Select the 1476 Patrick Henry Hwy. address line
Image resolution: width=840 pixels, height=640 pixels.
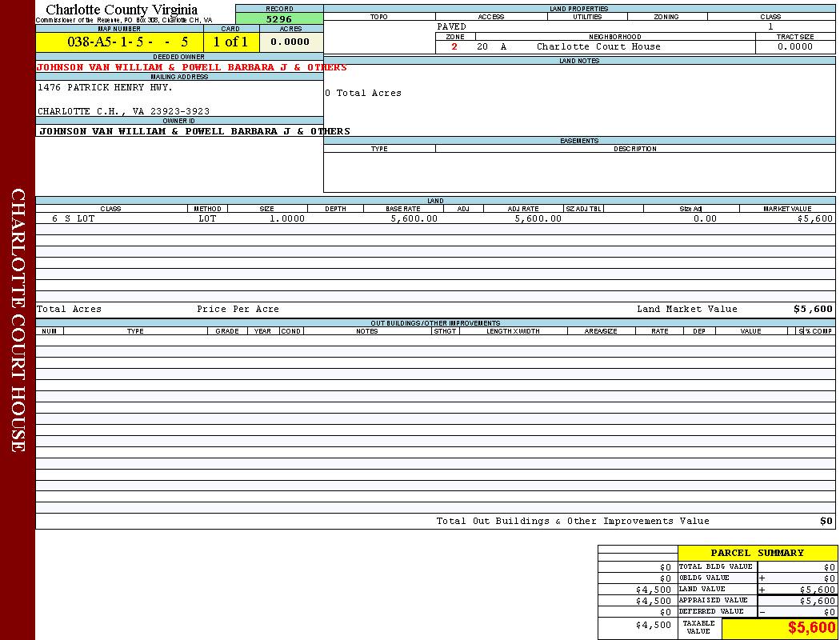point(105,87)
